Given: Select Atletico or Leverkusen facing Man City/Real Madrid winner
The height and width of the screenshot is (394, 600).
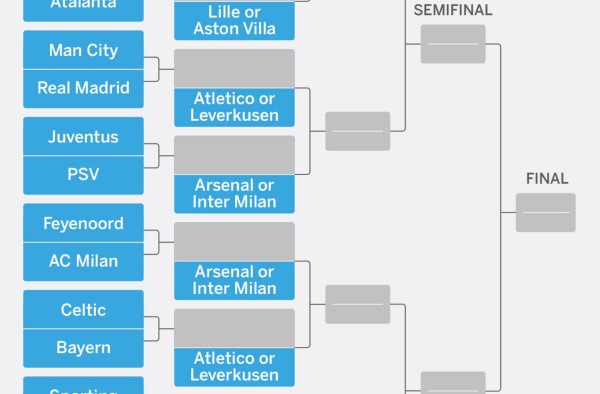Looking at the screenshot, I should click(234, 107).
